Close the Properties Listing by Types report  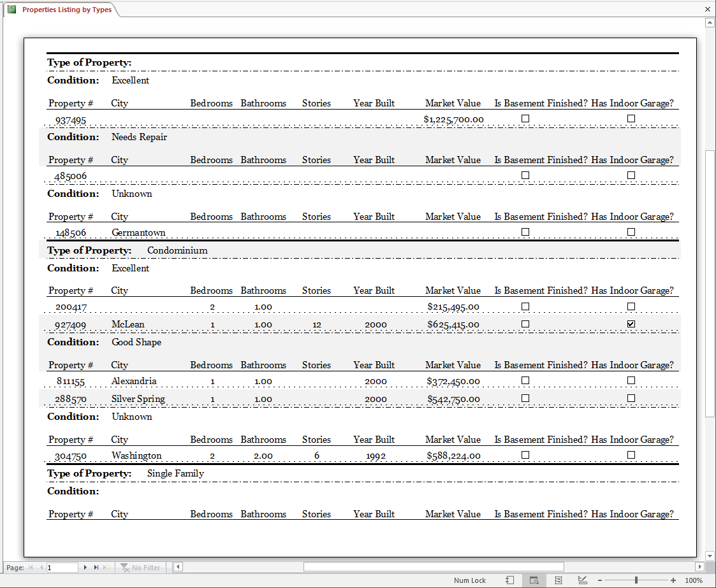click(707, 9)
